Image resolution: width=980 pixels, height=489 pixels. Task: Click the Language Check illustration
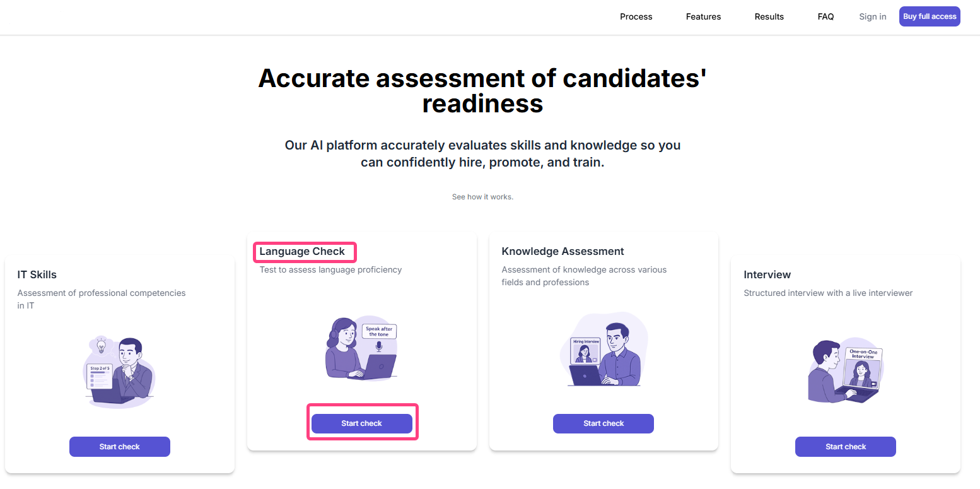361,349
